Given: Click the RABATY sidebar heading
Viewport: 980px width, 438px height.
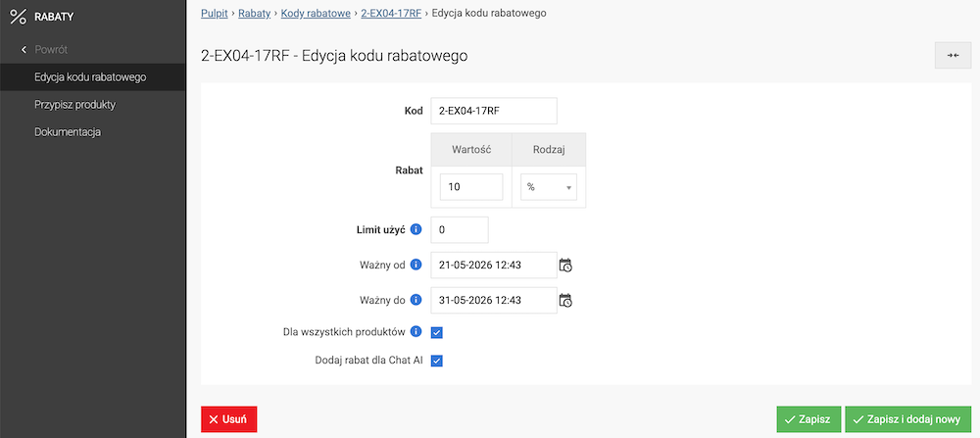Looking at the screenshot, I should tap(54, 17).
